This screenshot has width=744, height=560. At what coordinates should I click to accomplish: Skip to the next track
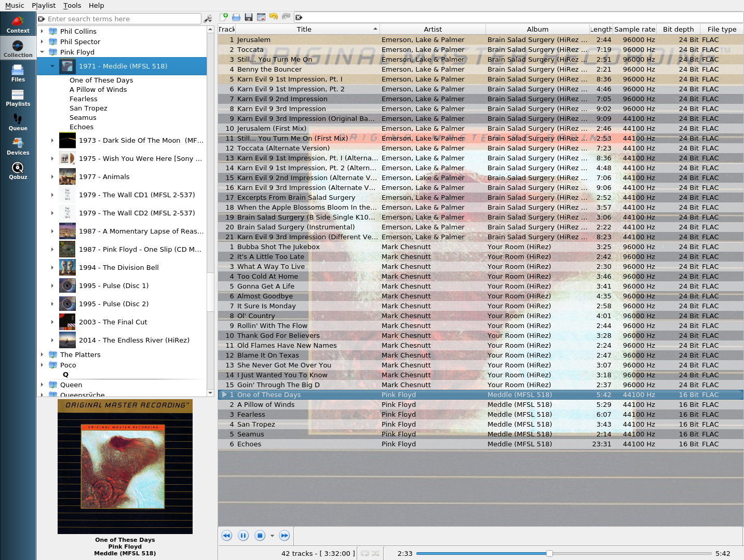click(285, 536)
